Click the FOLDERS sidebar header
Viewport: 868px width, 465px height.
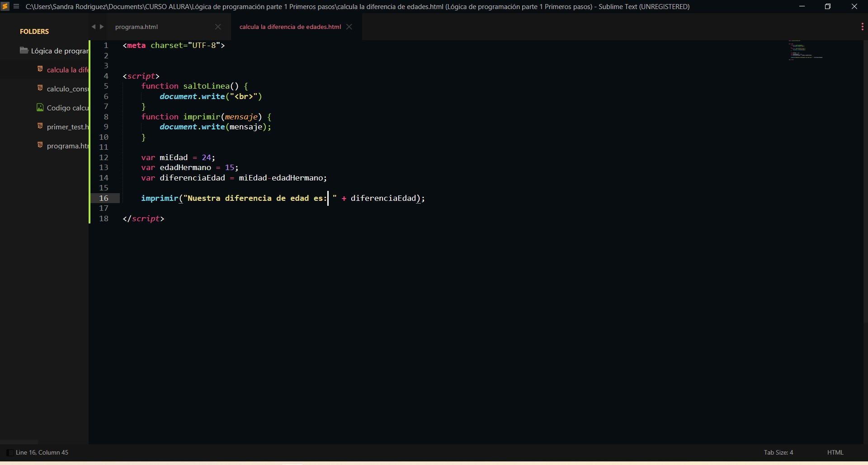tap(34, 31)
